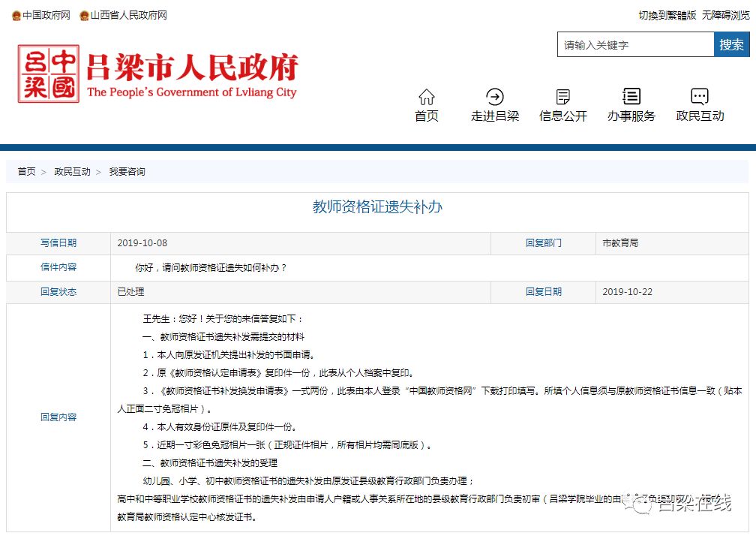Click the 信件内容 label cell
The width and height of the screenshot is (756, 536).
click(58, 266)
